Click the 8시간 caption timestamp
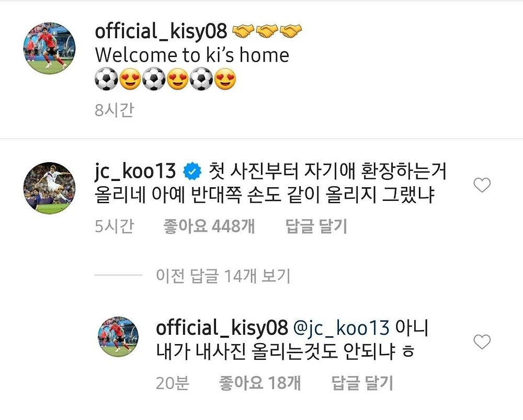Viewport: 523px width, 420px height. pyautogui.click(x=114, y=110)
